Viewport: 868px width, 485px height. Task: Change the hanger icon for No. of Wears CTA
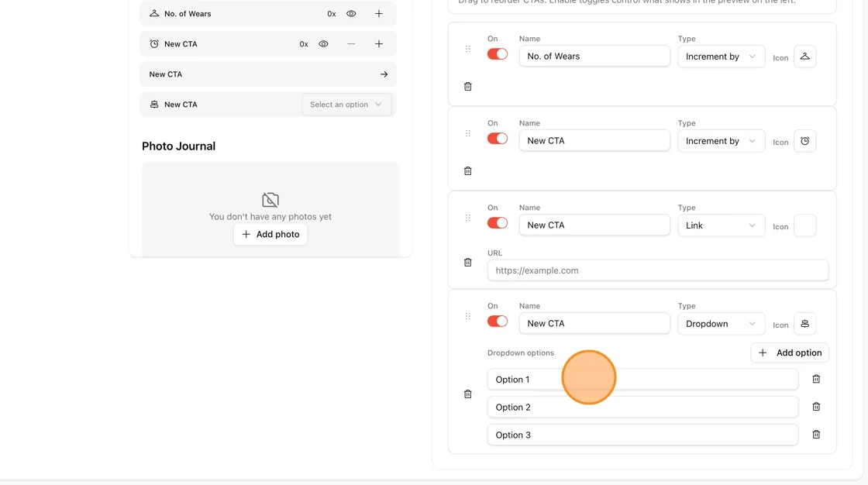point(804,57)
